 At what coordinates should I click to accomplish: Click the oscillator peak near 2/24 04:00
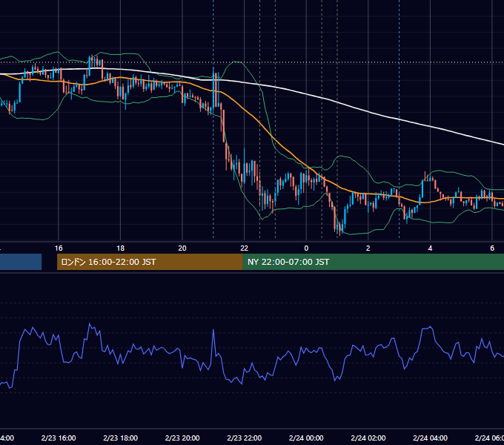click(431, 327)
